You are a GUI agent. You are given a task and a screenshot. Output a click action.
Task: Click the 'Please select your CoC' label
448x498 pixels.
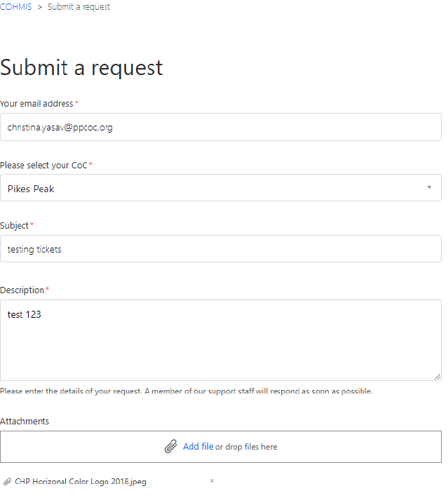pyautogui.click(x=43, y=166)
